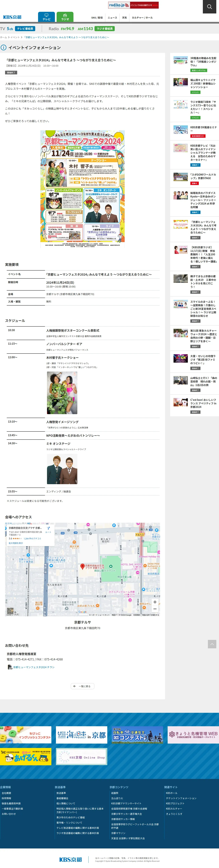
Task: Open スマイルのまーぶる sidebar item
Action: 195,311
